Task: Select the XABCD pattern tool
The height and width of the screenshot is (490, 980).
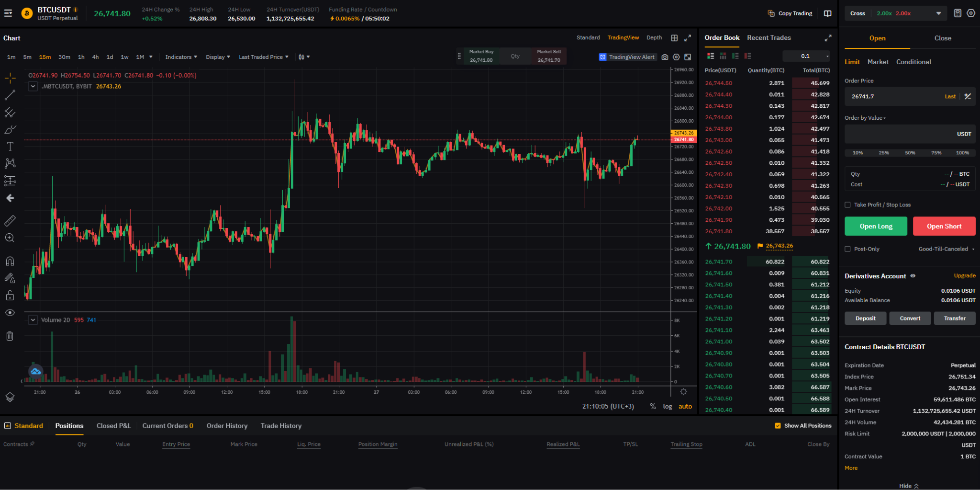Action: 10,163
